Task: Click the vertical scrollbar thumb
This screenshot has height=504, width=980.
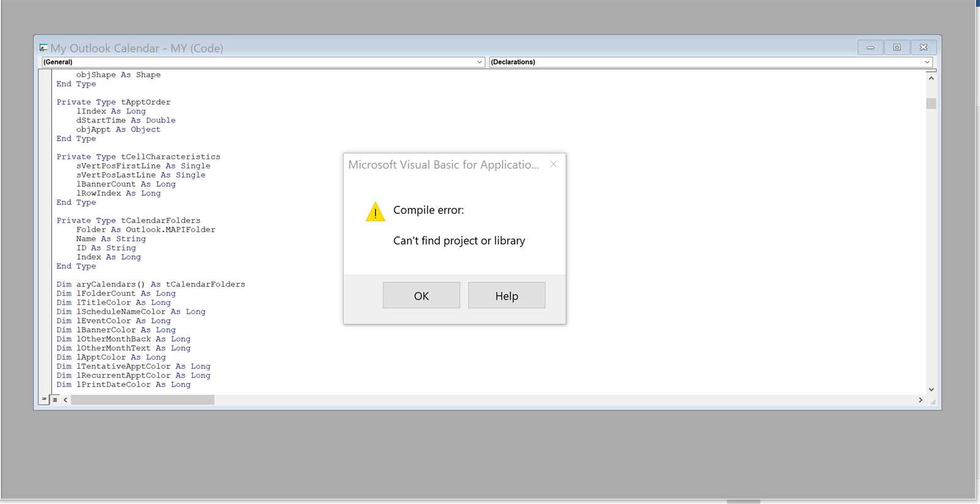Action: pos(931,103)
